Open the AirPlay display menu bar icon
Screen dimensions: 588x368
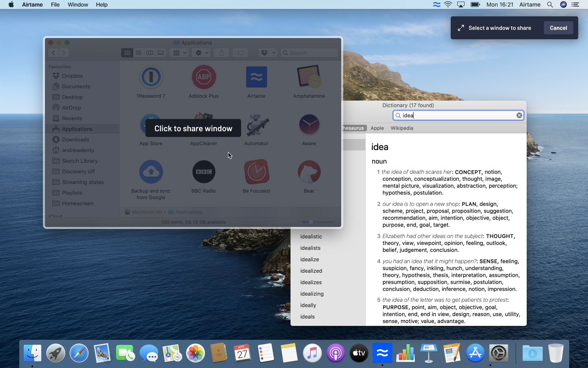tap(461, 4)
